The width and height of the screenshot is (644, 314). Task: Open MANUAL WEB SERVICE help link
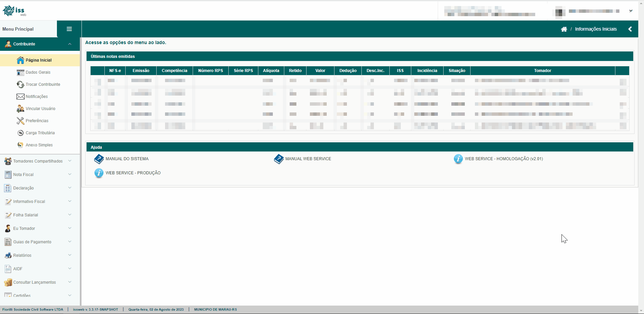[x=308, y=159]
